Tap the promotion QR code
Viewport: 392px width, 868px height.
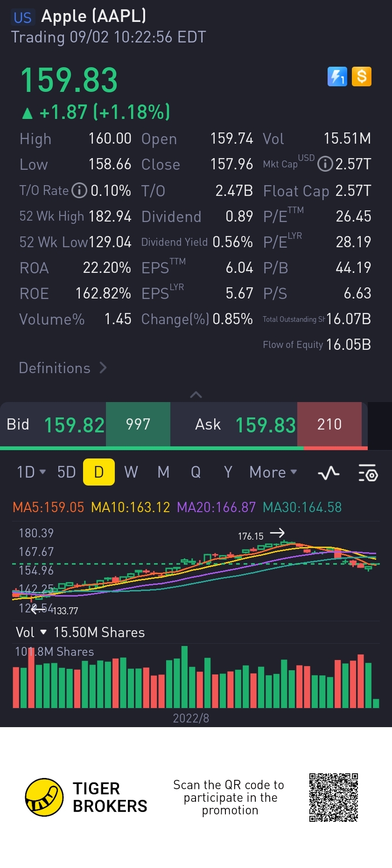click(x=334, y=798)
